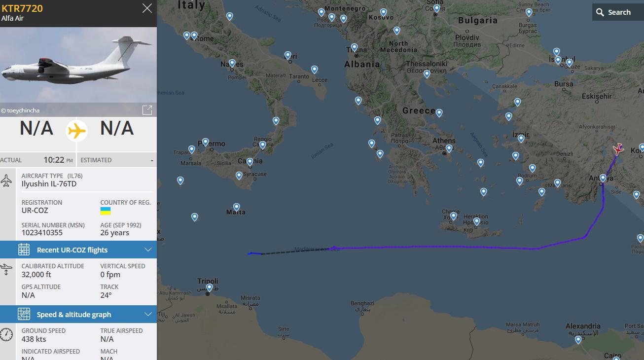Expand the Recent UR-COZ flights section
This screenshot has width=644, height=360.
click(x=148, y=250)
